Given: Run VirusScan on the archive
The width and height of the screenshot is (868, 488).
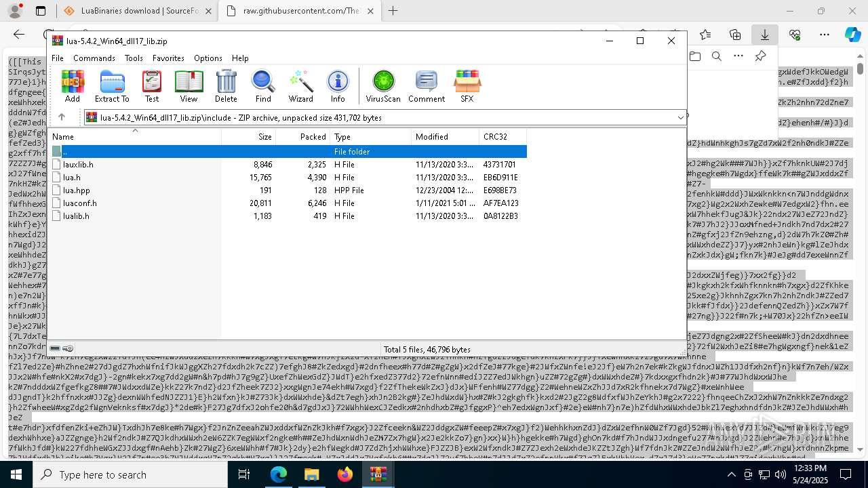Looking at the screenshot, I should coord(383,86).
